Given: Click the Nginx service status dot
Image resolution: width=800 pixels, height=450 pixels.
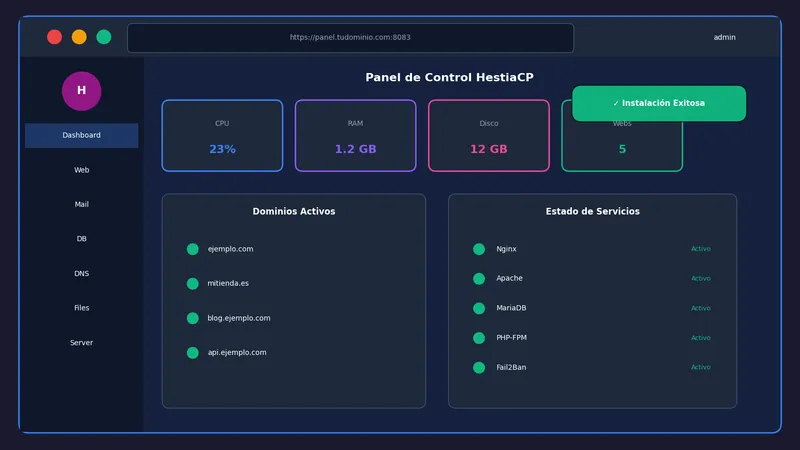Looking at the screenshot, I should click(x=479, y=249).
